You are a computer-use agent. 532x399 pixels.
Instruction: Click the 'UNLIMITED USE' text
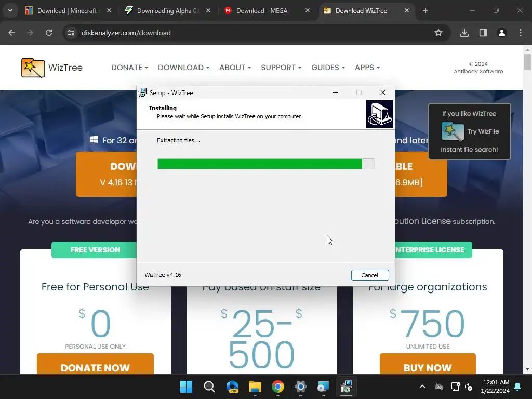428,347
